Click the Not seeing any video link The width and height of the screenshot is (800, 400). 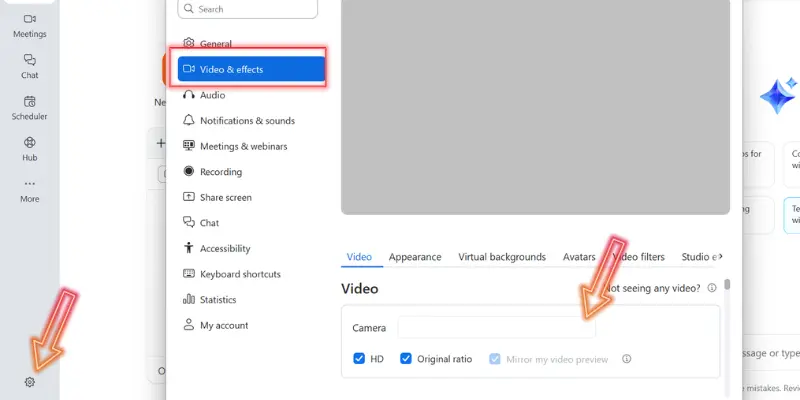[653, 288]
